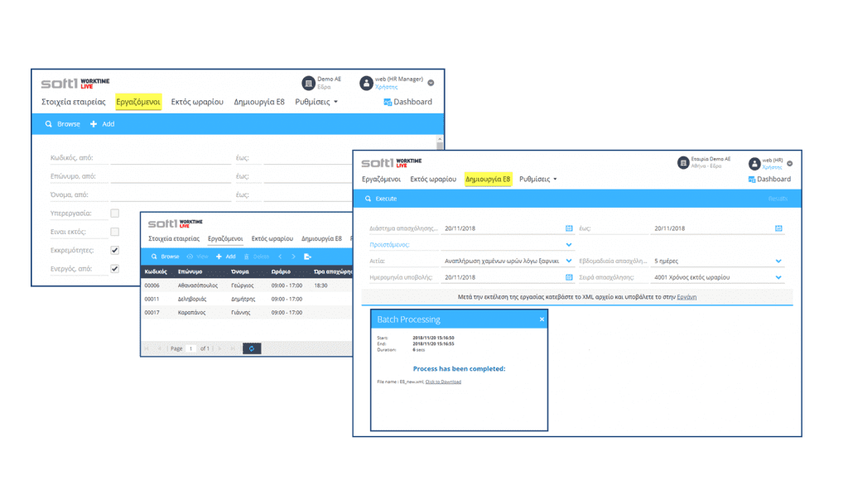The width and height of the screenshot is (848, 504).
Task: Open the highlighted Δημιουργία Ε8 tab
Action: point(488,179)
